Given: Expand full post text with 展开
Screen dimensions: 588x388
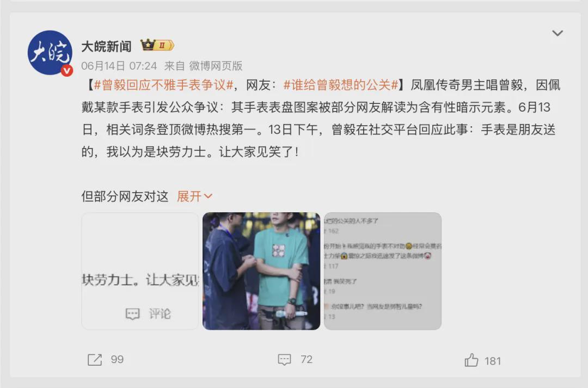Looking at the screenshot, I should [189, 196].
